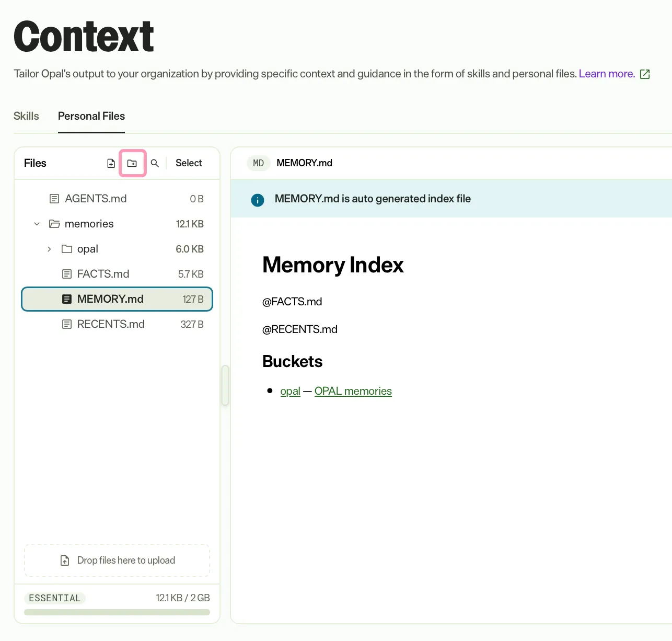Open the OPAL memories link
Image resolution: width=672 pixels, height=641 pixels.
(x=353, y=391)
